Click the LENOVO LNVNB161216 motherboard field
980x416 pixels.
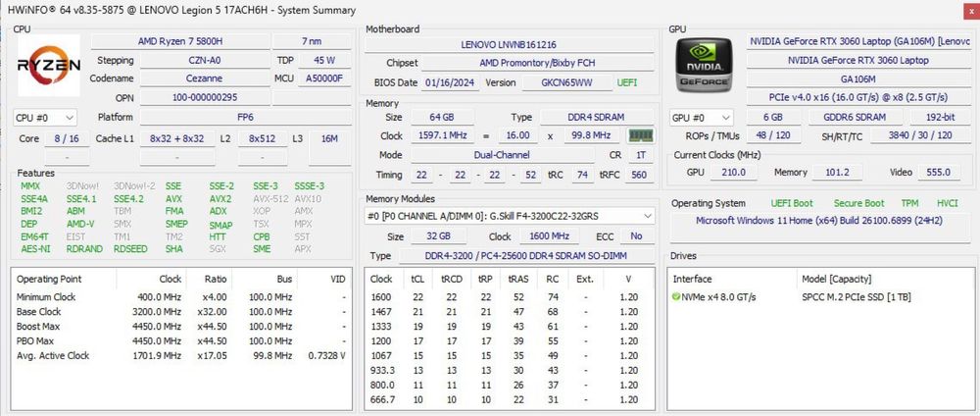pos(509,45)
